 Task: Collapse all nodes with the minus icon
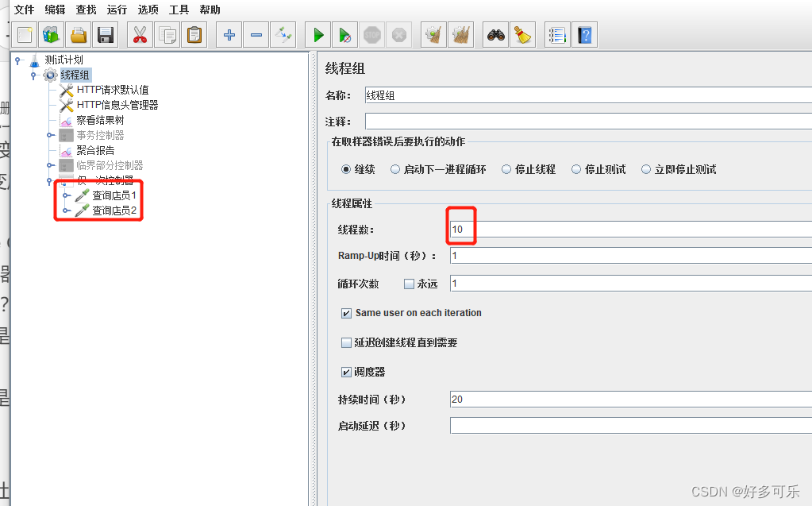pyautogui.click(x=256, y=35)
